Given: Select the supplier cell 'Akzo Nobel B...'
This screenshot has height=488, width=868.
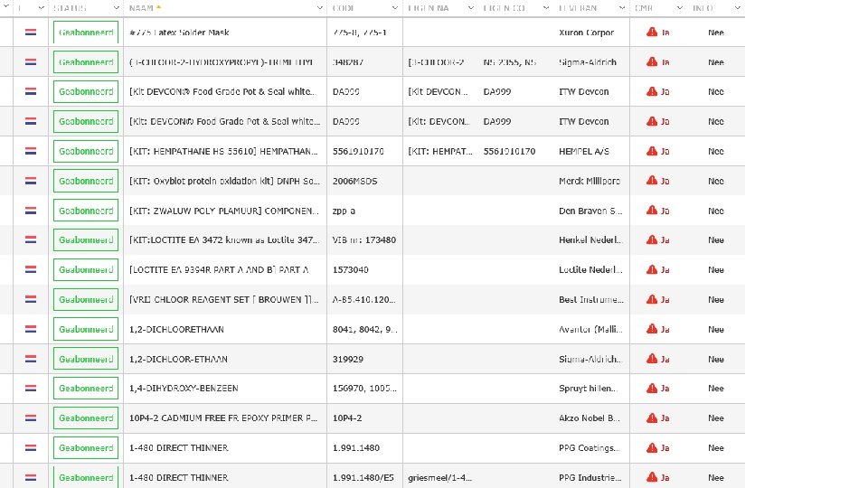Looking at the screenshot, I should (590, 418).
